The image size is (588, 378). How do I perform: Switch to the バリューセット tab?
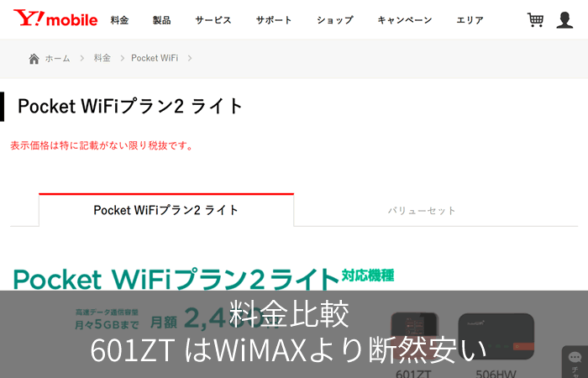422,210
